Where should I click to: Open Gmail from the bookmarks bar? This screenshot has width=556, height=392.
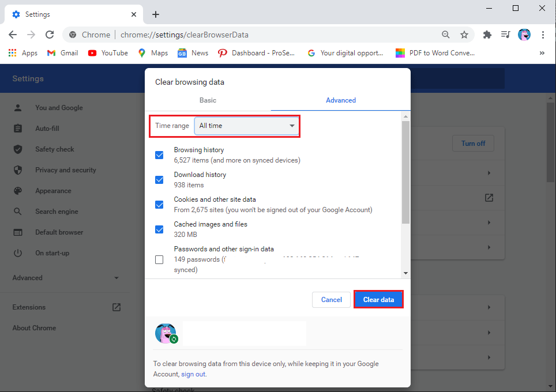tap(62, 52)
